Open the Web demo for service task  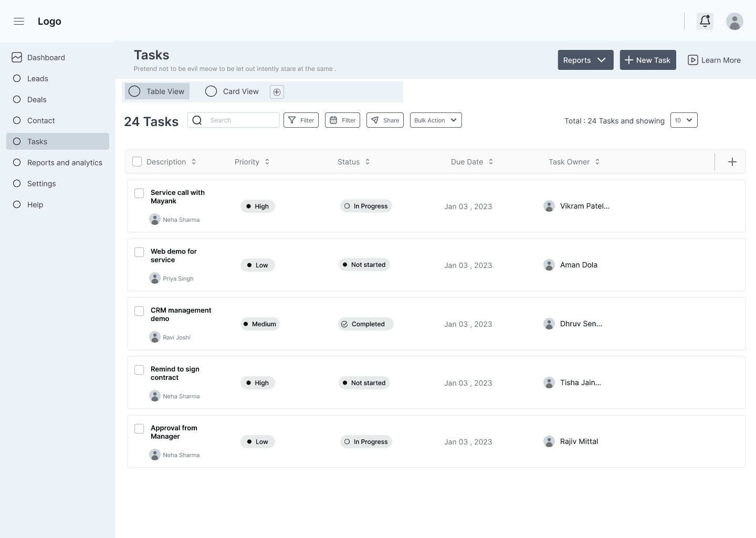(x=174, y=255)
